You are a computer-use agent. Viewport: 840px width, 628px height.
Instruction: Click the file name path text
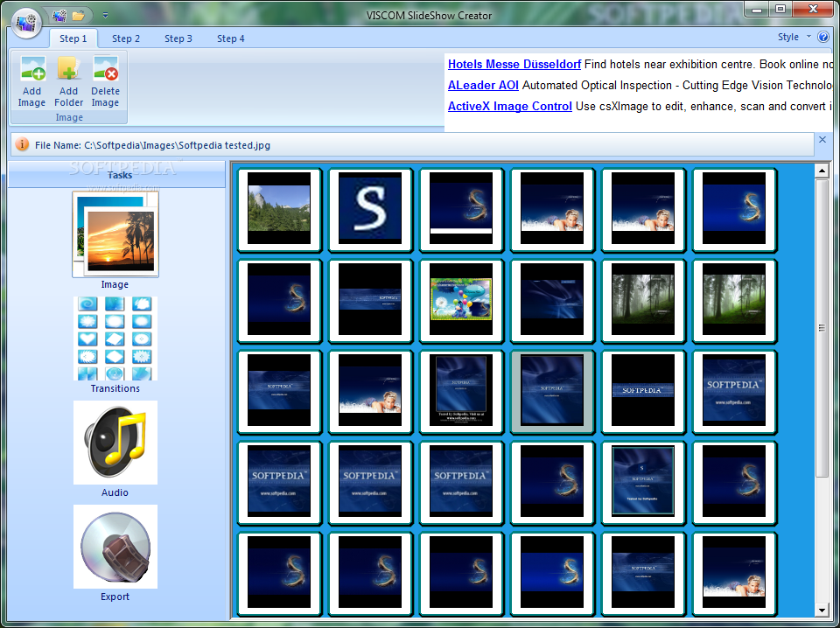coord(152,145)
